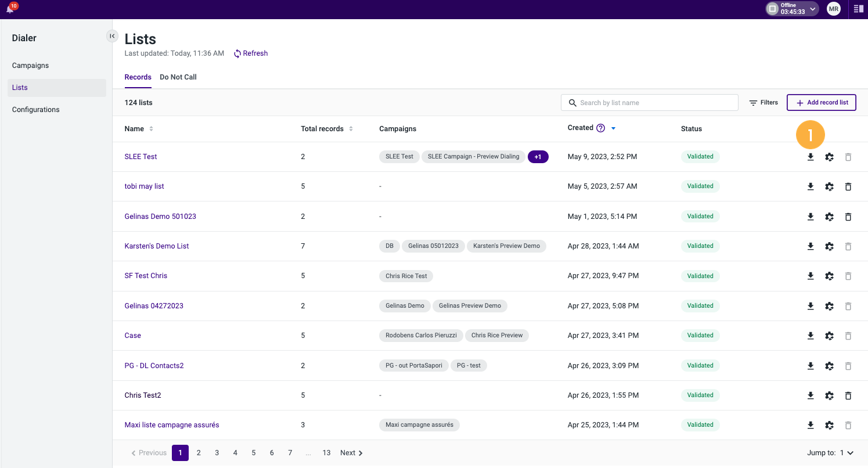Open Karsten's Demo List link
This screenshot has width=868, height=468.
pos(157,246)
